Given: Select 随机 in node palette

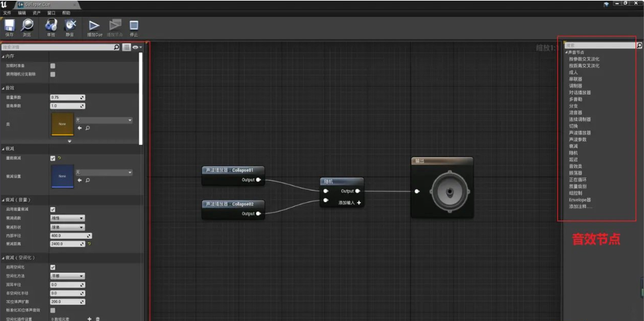Looking at the screenshot, I should pyautogui.click(x=573, y=153).
